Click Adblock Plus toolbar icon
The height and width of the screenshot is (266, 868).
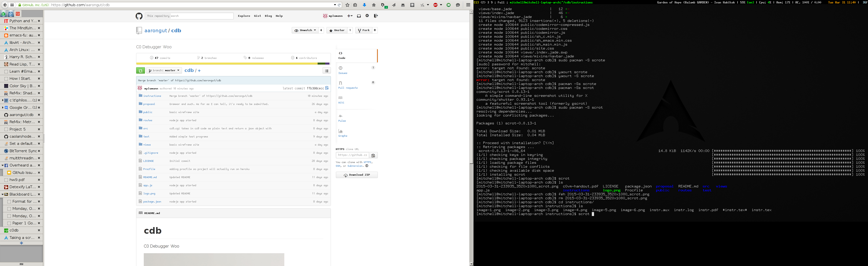pyautogui.click(x=436, y=5)
